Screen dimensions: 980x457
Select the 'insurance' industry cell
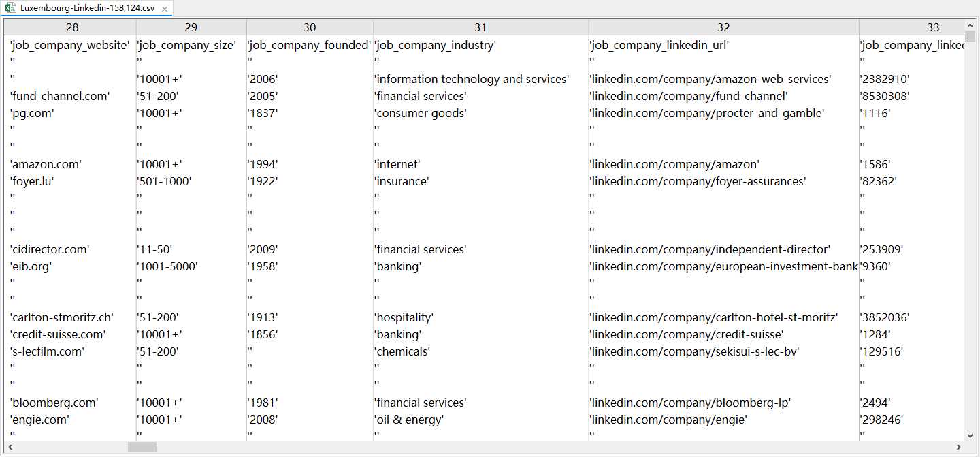coord(480,181)
